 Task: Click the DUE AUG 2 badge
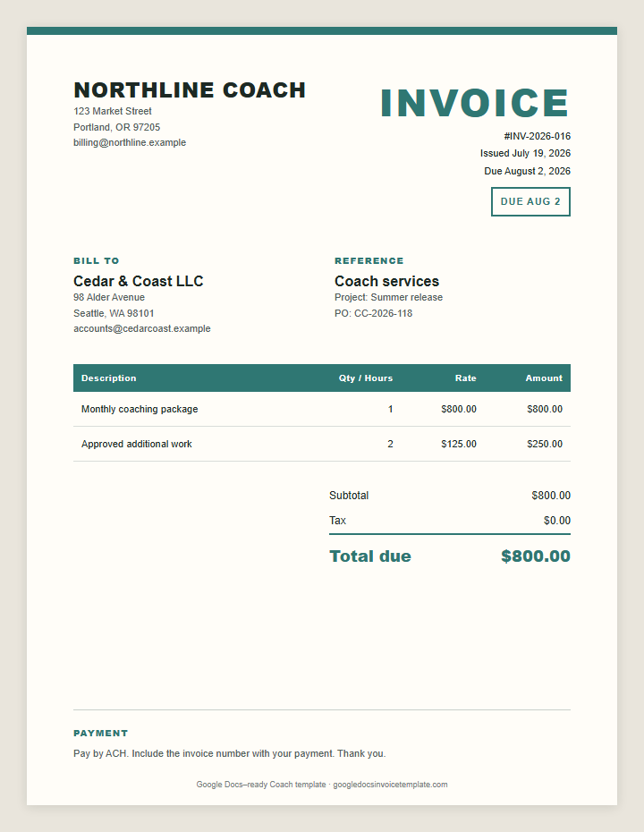(x=530, y=201)
